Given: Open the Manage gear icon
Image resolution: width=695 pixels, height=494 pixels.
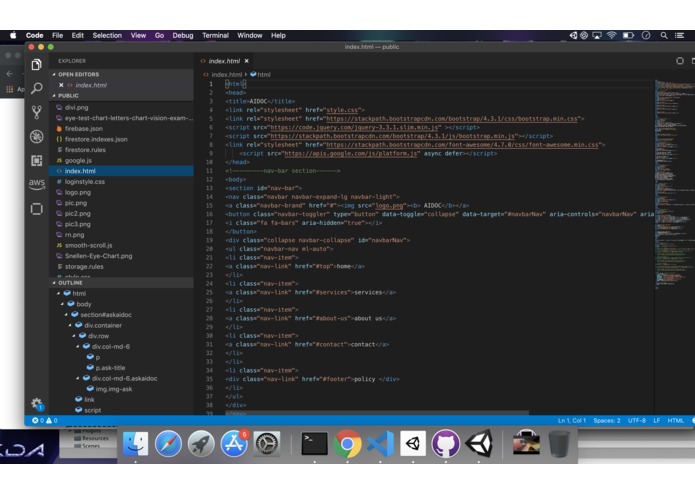Looking at the screenshot, I should [37, 404].
